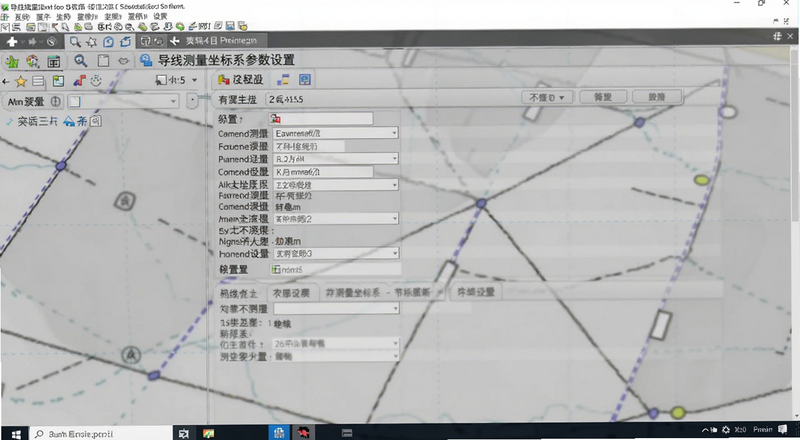The image size is (800, 440).
Task: Expand the Alk row combo box
Action: tap(336, 184)
